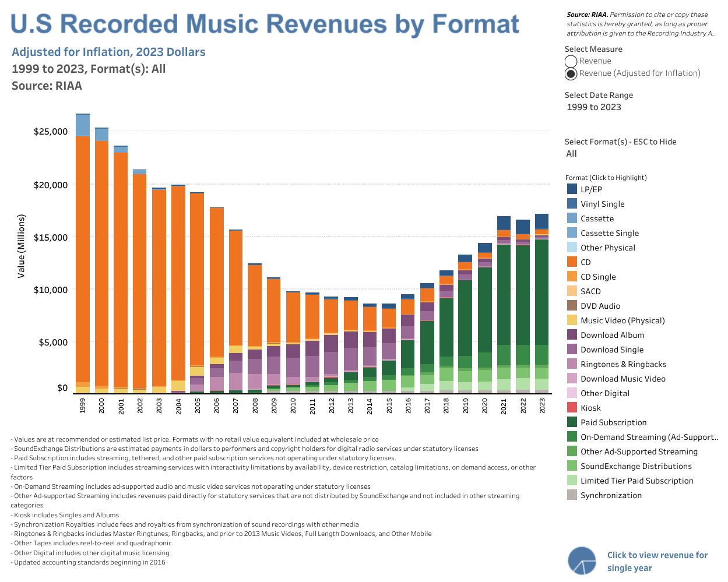The height and width of the screenshot is (582, 728).
Task: Highlight the LP/EP color swatch in legend
Action: point(572,189)
